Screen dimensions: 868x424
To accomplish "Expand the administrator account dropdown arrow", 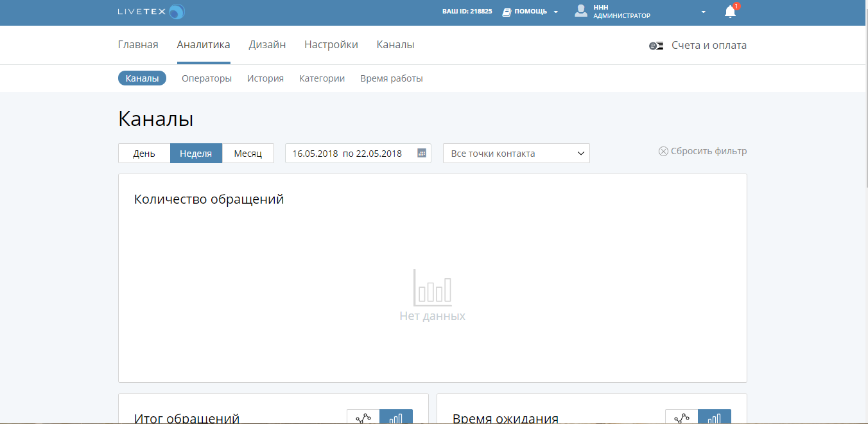I will (703, 12).
